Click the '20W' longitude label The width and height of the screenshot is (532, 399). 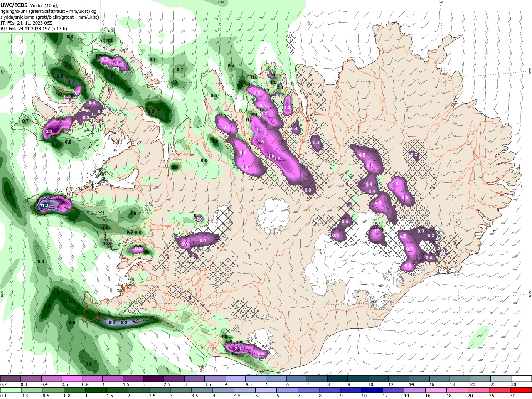pyautogui.click(x=221, y=2)
